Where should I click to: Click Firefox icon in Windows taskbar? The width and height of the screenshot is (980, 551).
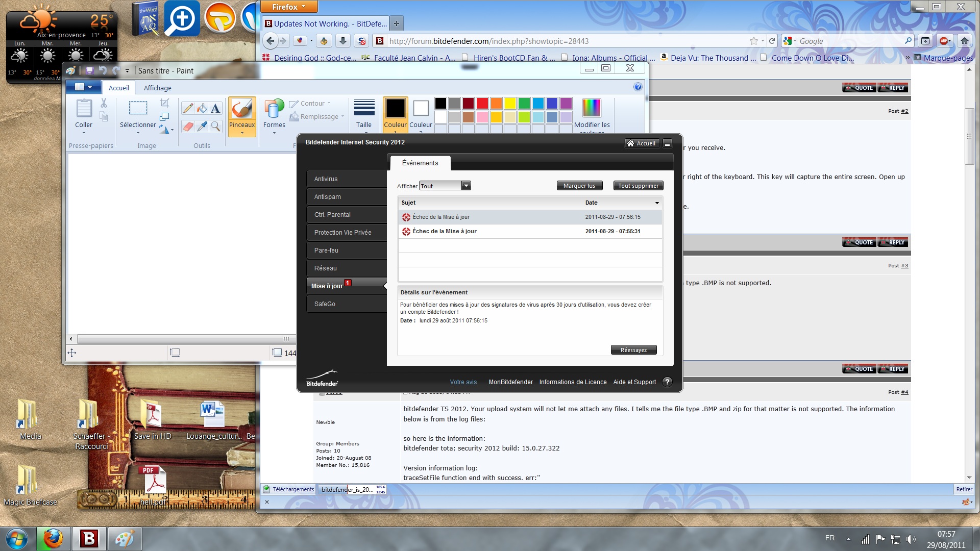click(53, 539)
